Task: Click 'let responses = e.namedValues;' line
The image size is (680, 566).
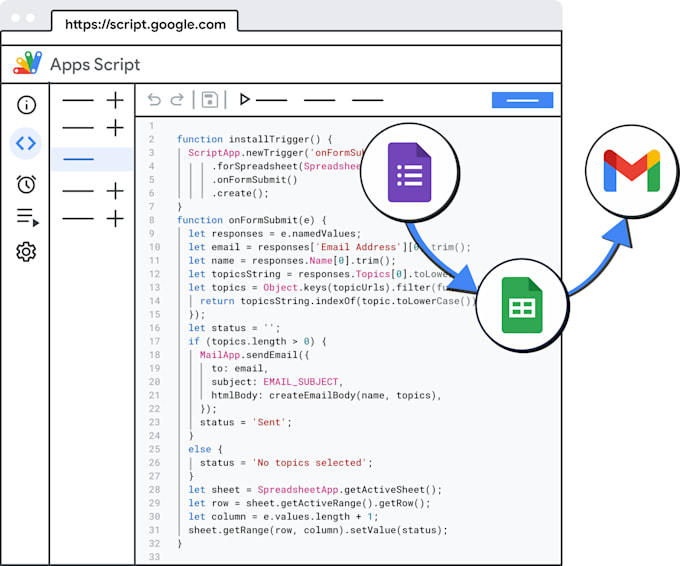Action: (x=275, y=233)
